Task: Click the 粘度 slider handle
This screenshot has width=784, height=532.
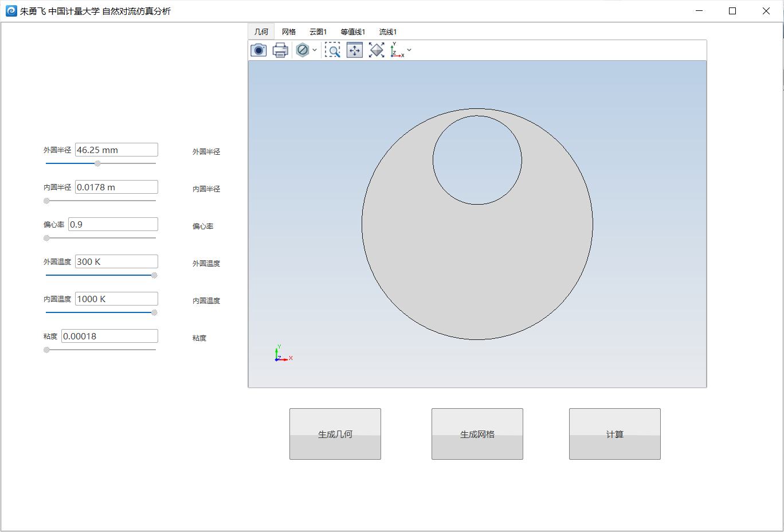Action: pos(46,350)
